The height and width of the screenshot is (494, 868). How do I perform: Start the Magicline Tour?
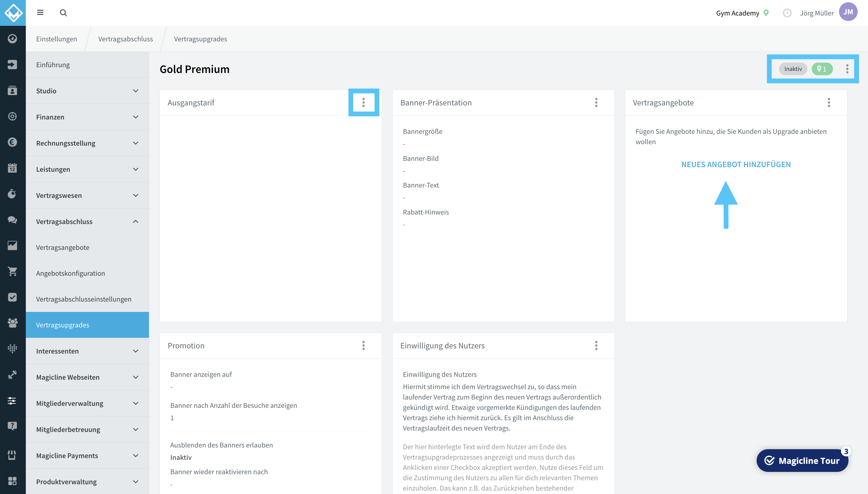click(802, 460)
